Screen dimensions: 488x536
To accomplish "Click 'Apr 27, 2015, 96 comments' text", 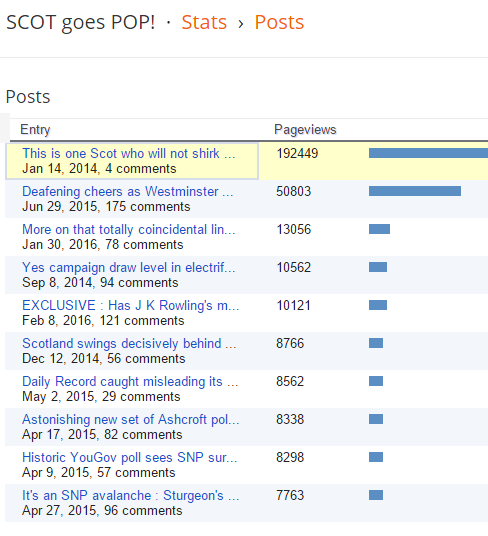I will click(102, 511).
